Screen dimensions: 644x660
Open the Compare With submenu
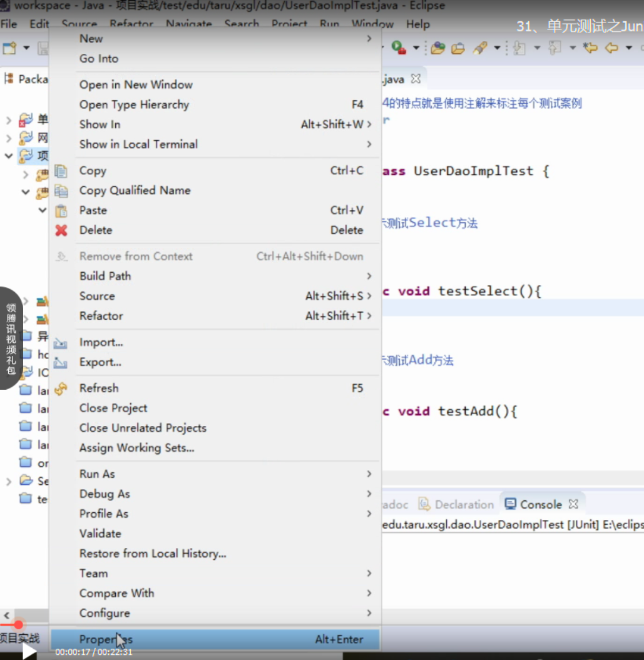tap(215, 593)
